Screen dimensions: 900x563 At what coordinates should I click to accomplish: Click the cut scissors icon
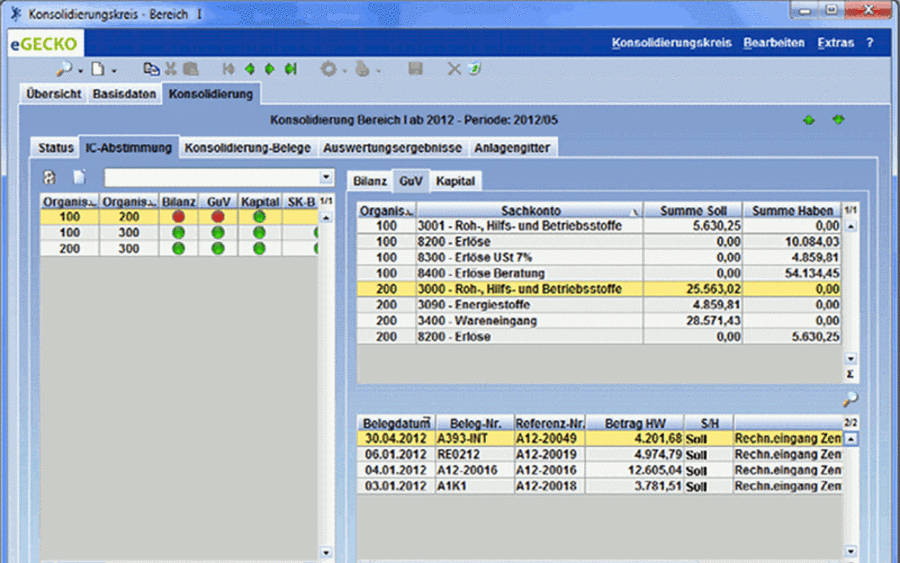[x=170, y=69]
